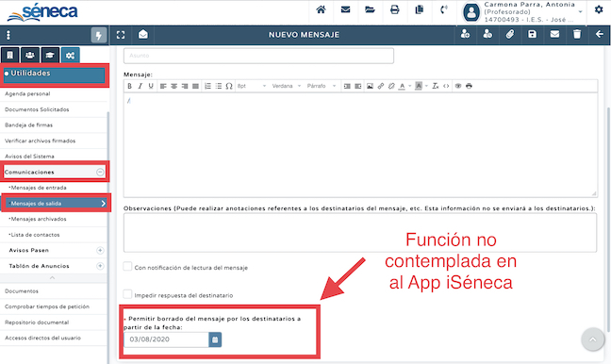Expand the Avisos Pasen section
Image resolution: width=611 pixels, height=364 pixels.
coord(100,250)
